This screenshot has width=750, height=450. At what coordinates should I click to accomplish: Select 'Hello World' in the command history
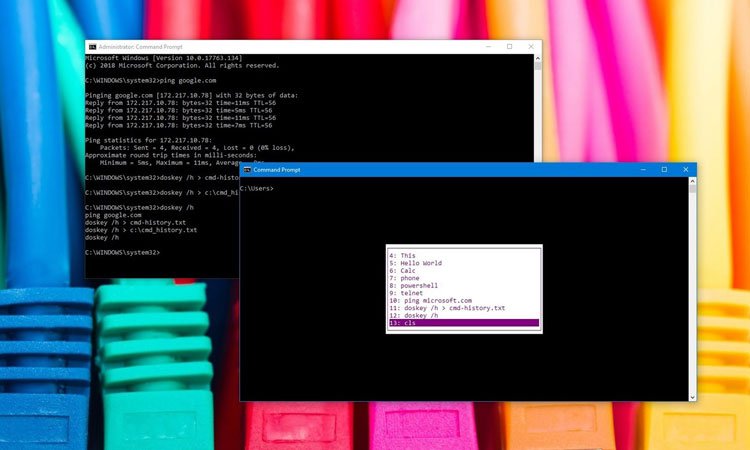click(419, 263)
